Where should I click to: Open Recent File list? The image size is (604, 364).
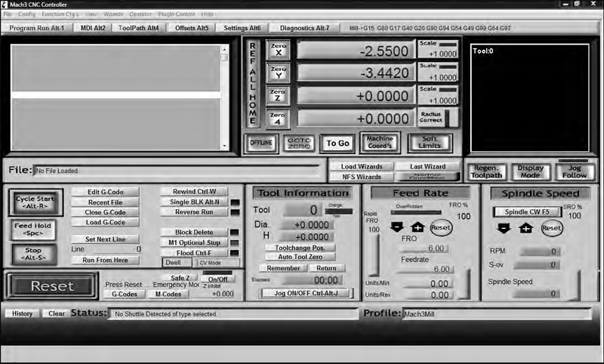105,202
